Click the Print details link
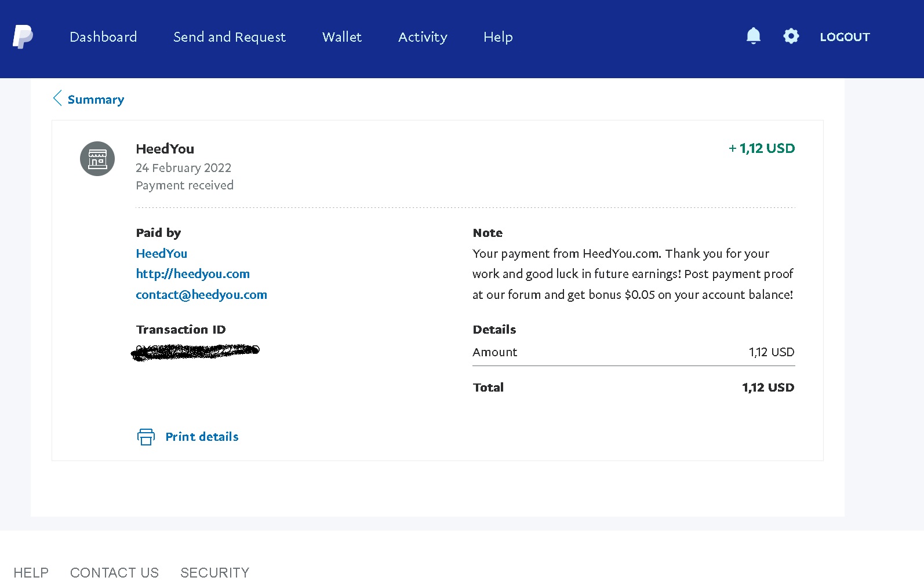 (202, 437)
